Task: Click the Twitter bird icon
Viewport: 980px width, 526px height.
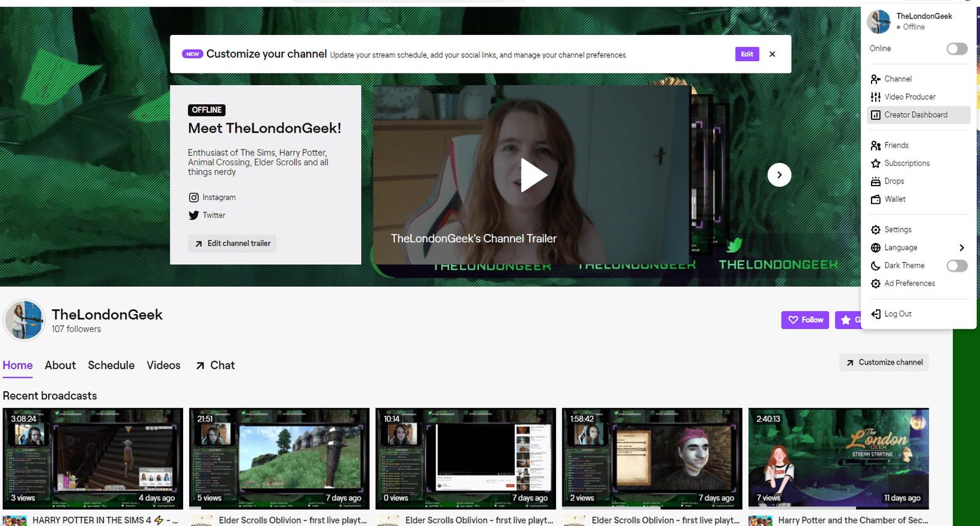Action: (194, 216)
